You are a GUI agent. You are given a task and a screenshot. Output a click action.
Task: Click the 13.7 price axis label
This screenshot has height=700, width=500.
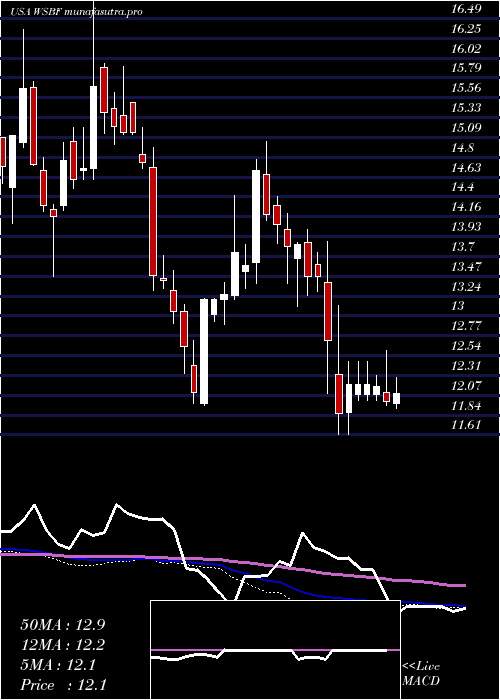tap(462, 247)
